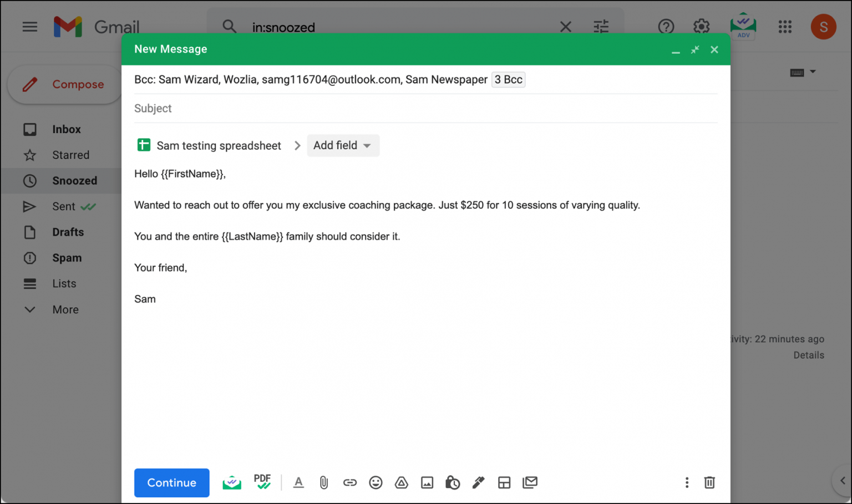
Task: Switch to the Snoozed folder
Action: click(74, 180)
